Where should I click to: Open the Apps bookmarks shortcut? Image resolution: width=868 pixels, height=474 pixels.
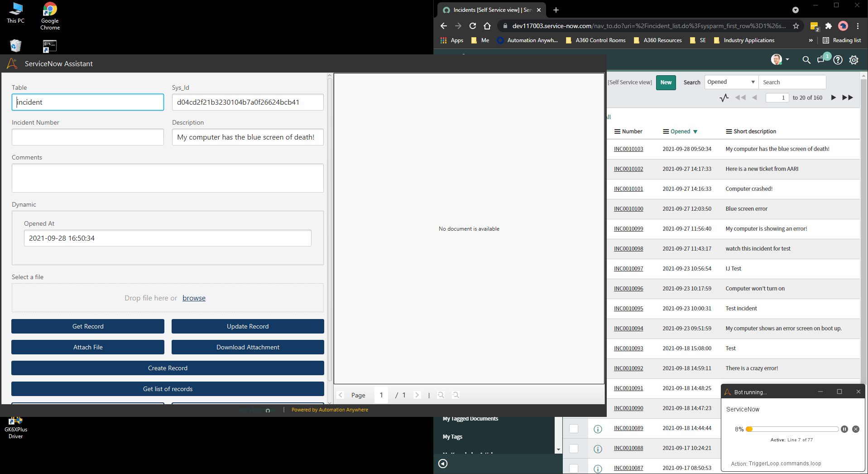tap(452, 40)
